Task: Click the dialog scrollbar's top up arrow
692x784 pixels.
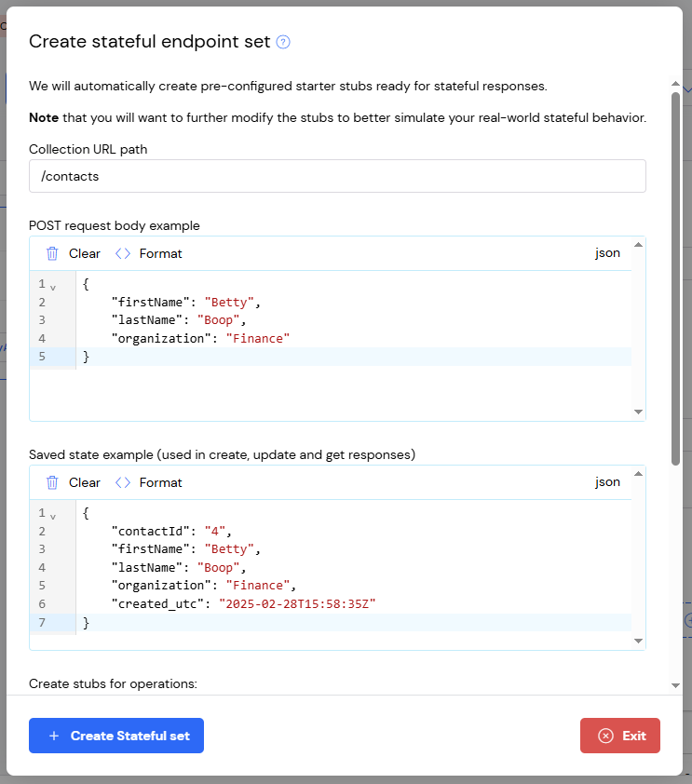Action: point(675,84)
